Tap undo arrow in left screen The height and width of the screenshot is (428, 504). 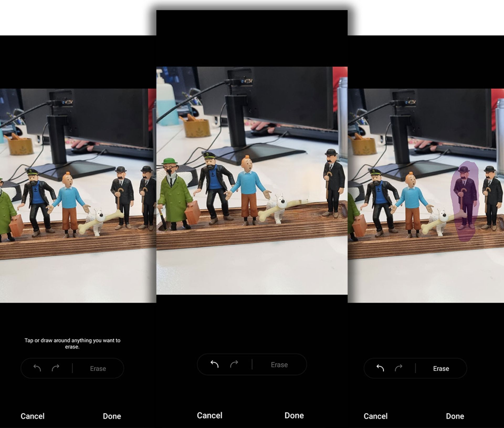pos(37,368)
